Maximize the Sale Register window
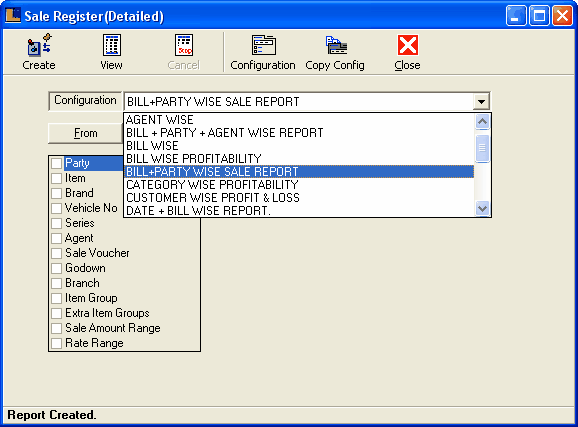 (x=539, y=16)
